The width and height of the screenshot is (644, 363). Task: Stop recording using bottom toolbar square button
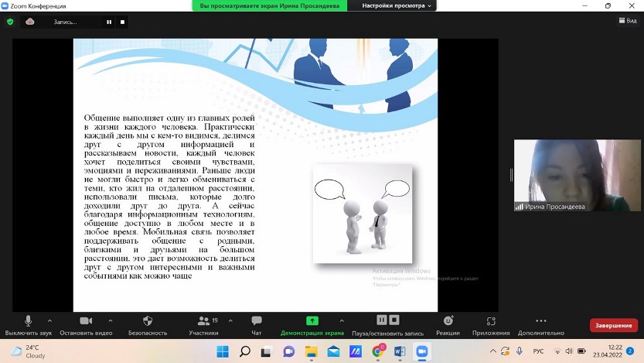[394, 320]
